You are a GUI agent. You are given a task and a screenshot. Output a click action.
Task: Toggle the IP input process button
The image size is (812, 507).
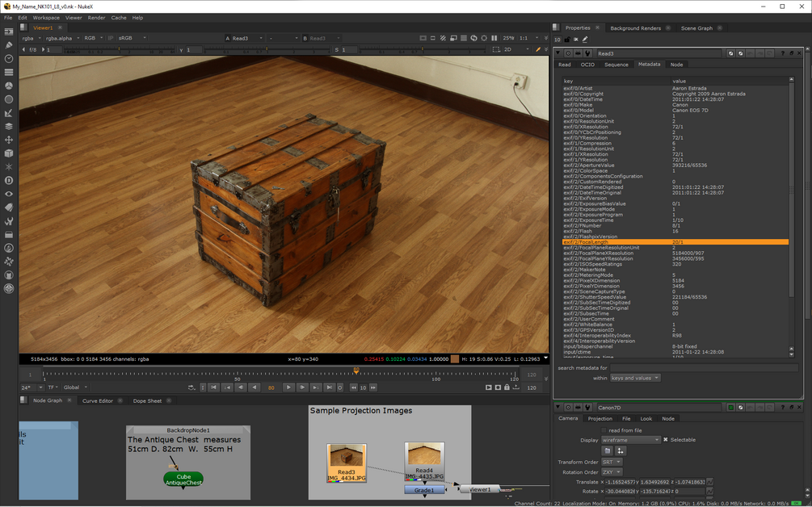[111, 38]
